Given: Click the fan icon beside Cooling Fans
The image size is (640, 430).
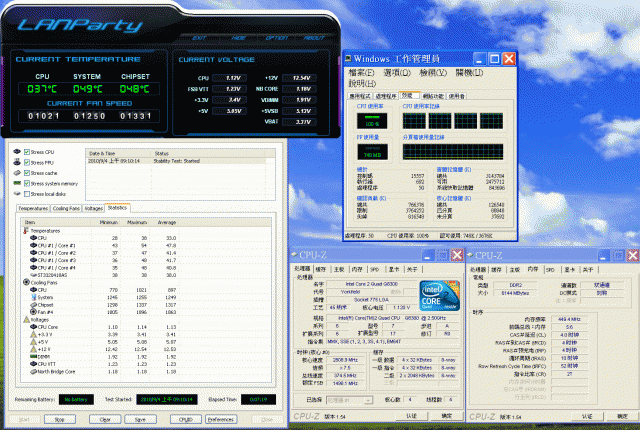Looking at the screenshot, I should coord(26,282).
